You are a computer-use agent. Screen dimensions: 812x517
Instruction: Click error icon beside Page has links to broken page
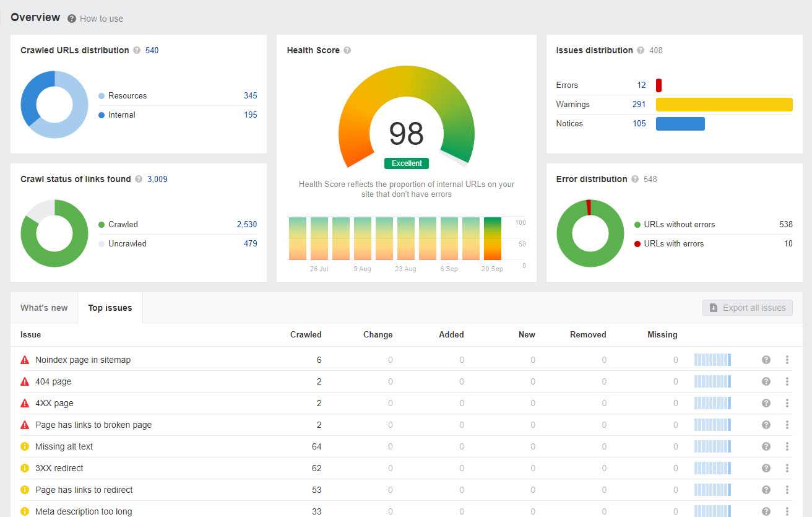pos(25,425)
